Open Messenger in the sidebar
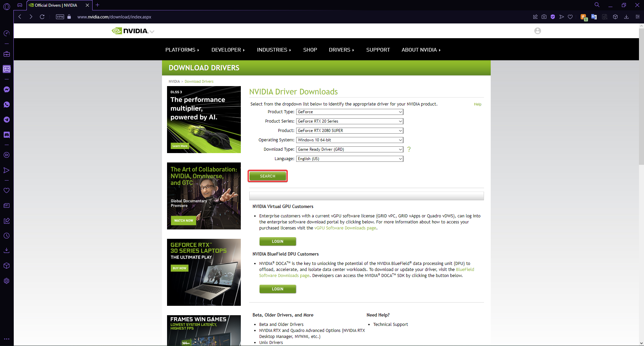This screenshot has height=346, width=644. coord(7,89)
